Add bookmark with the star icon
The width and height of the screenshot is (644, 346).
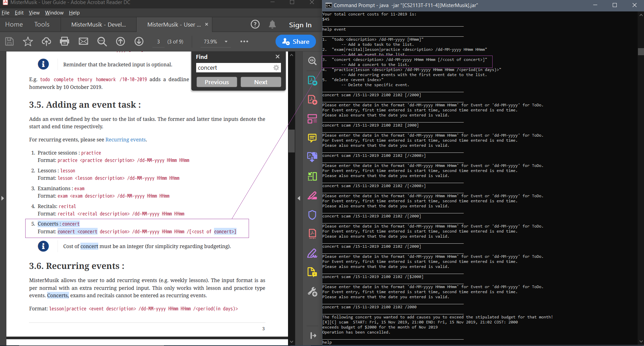(x=28, y=41)
